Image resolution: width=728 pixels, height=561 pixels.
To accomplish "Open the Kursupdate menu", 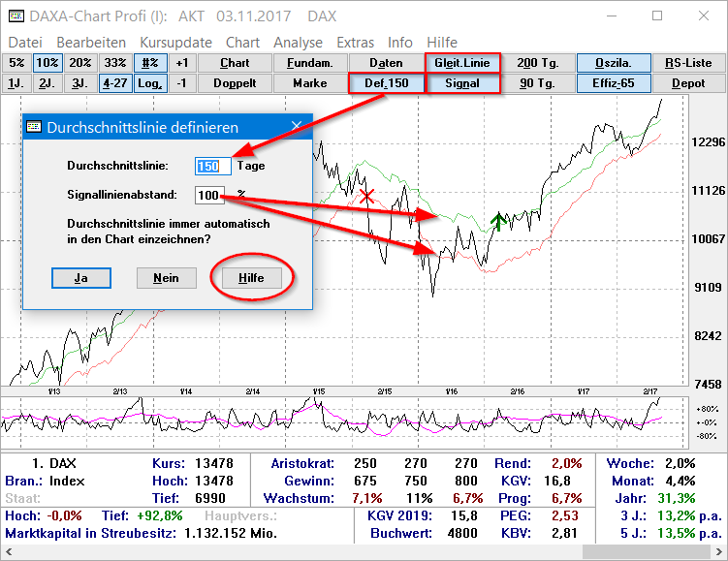I will [175, 43].
